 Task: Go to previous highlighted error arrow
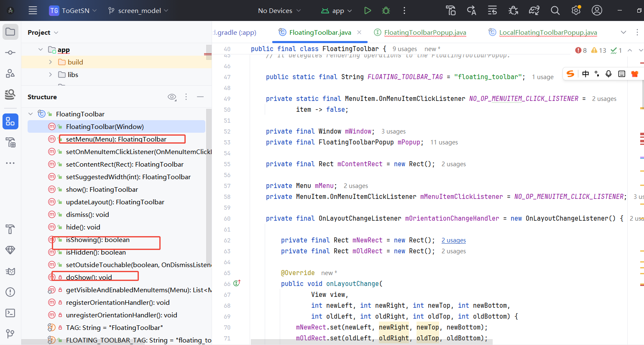tap(630, 50)
